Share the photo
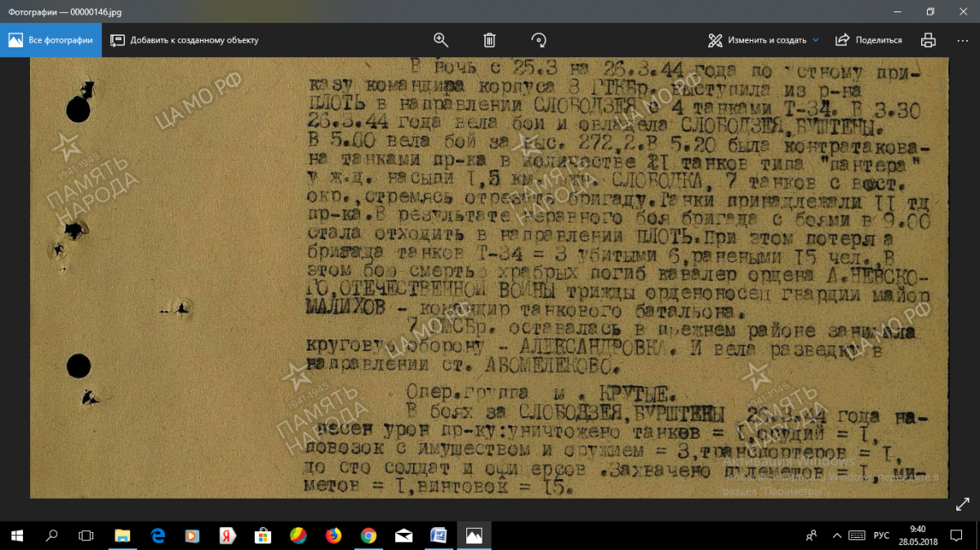 pos(869,40)
